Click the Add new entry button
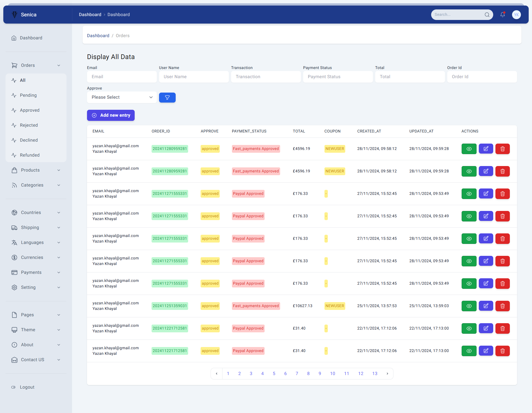Viewport: 532px width, 413px height. click(x=111, y=115)
